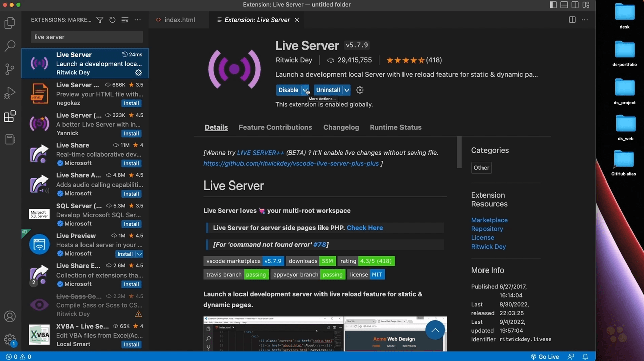The width and height of the screenshot is (644, 361).
Task: Click the gear icon beside Uninstall
Action: (x=360, y=90)
